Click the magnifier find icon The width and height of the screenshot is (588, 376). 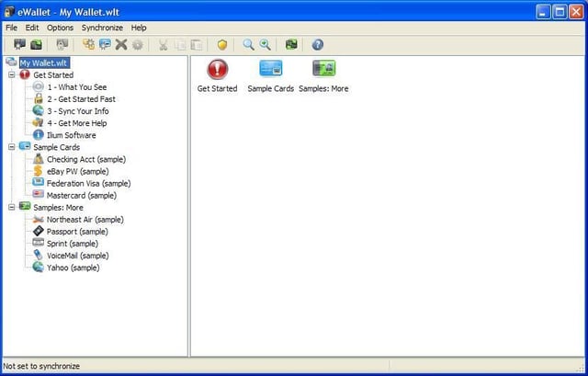pos(248,45)
